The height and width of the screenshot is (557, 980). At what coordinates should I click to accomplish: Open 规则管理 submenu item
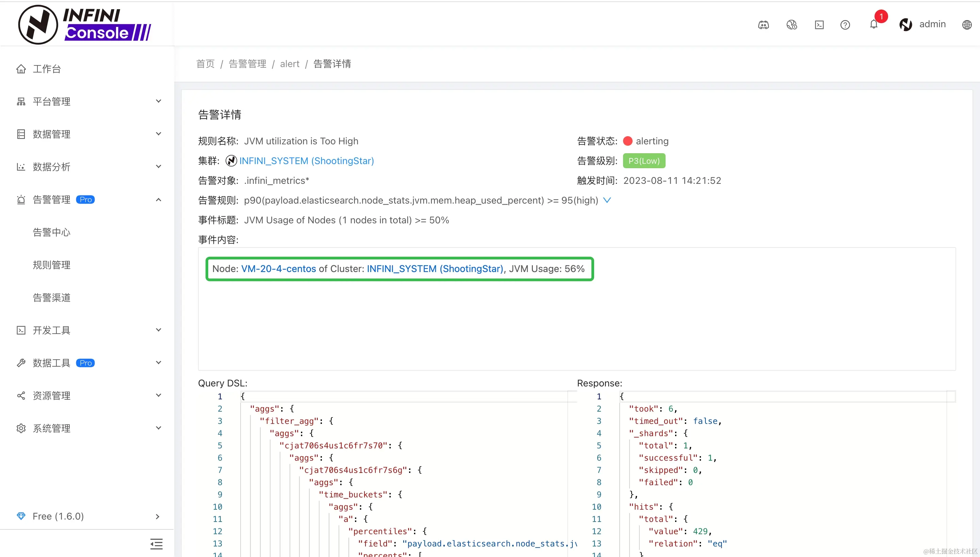52,265
